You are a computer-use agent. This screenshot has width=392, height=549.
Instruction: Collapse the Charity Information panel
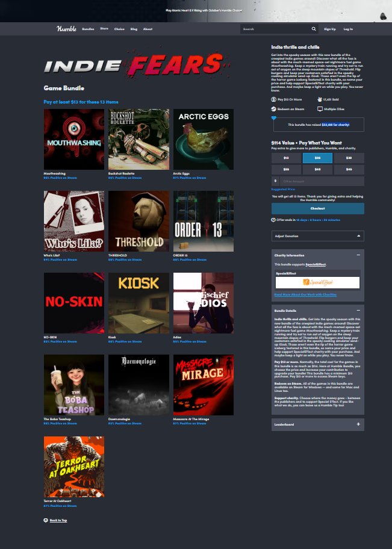[358, 255]
